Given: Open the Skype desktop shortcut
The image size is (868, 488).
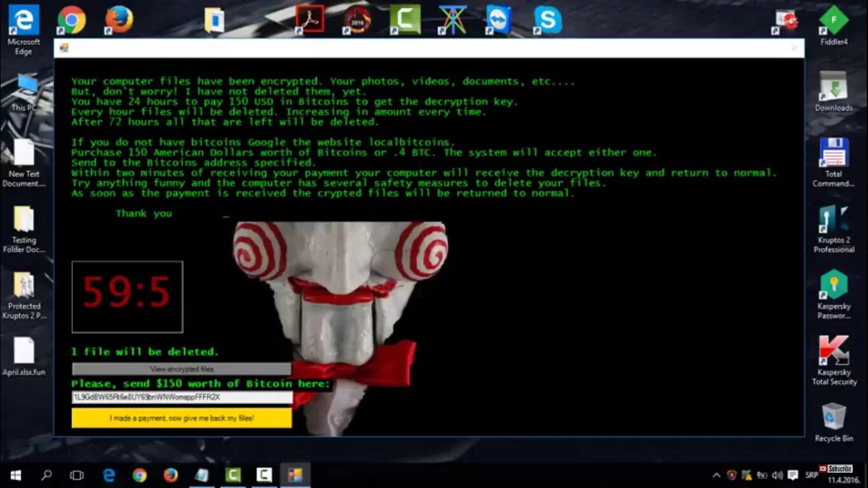Looking at the screenshot, I should pos(548,20).
